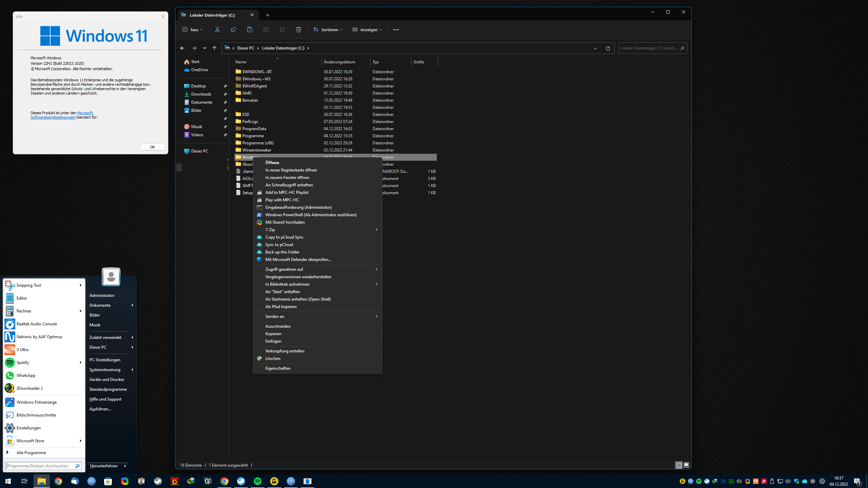Open a new Explorer tab with plus button

click(x=268, y=15)
